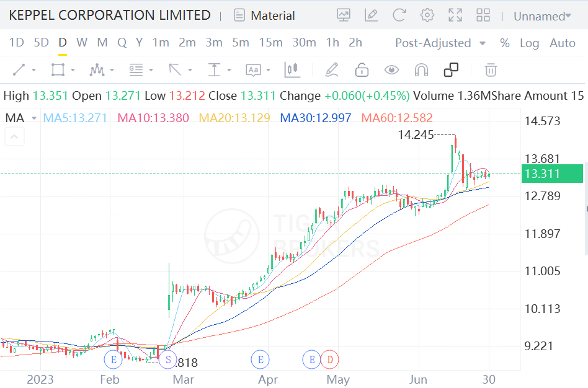Toggle percentage scale % button
The image size is (588, 388).
pyautogui.click(x=505, y=43)
